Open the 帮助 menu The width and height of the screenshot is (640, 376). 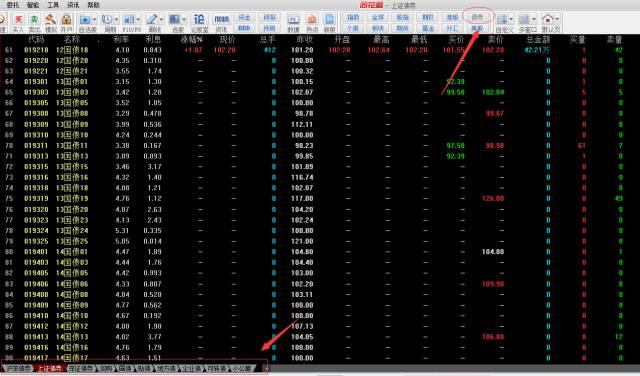coord(93,5)
